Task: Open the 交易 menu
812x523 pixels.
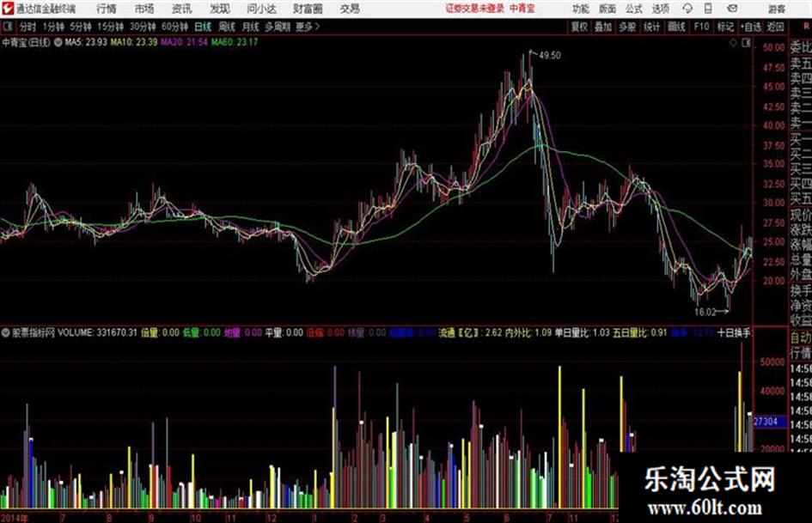Action: tap(350, 9)
